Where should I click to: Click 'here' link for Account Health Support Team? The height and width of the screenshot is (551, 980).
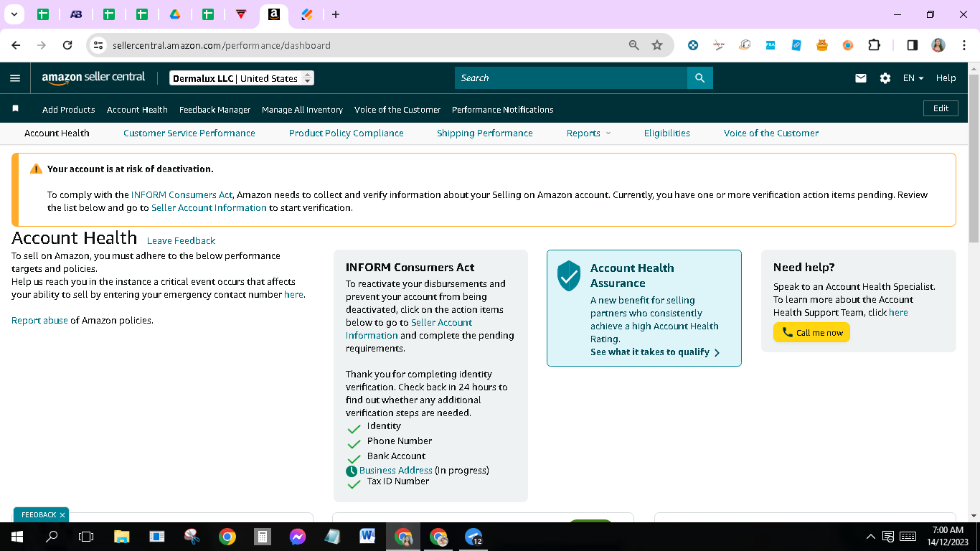(898, 313)
